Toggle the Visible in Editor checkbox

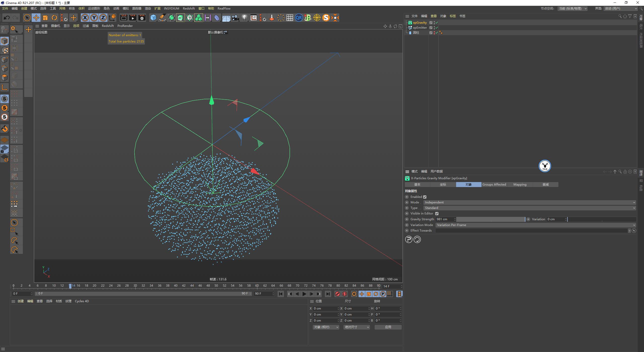tap(437, 213)
